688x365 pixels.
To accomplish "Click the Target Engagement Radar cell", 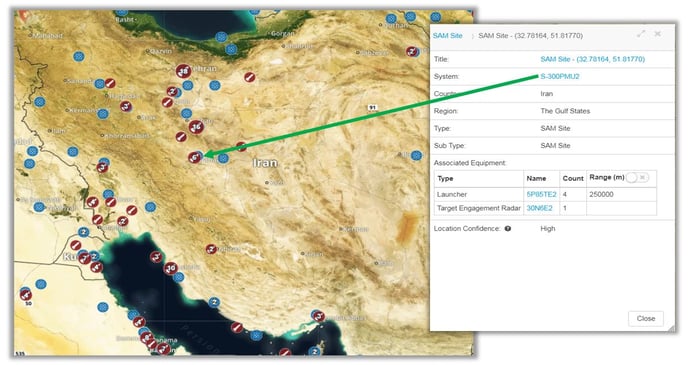I will [479, 208].
